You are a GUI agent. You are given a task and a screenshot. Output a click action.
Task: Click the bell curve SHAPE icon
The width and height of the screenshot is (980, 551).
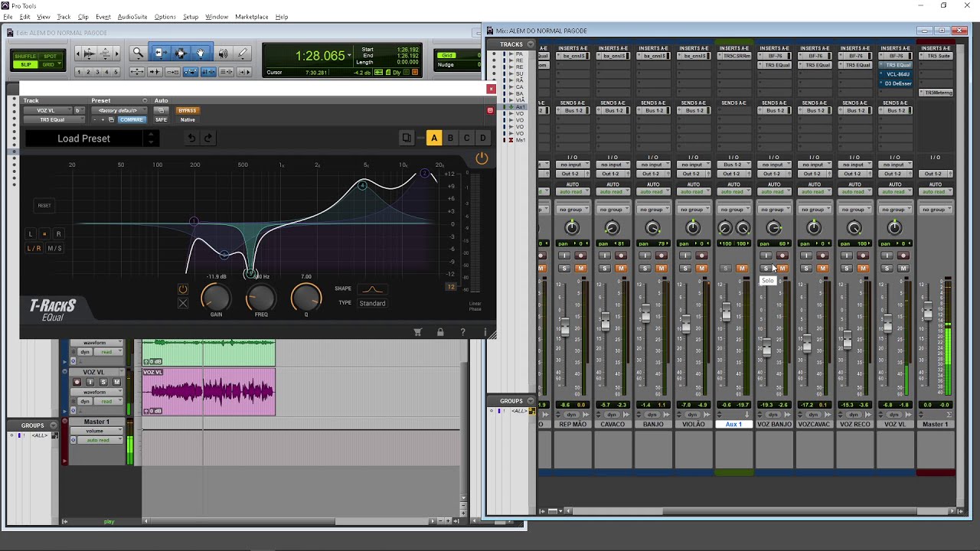pyautogui.click(x=371, y=289)
